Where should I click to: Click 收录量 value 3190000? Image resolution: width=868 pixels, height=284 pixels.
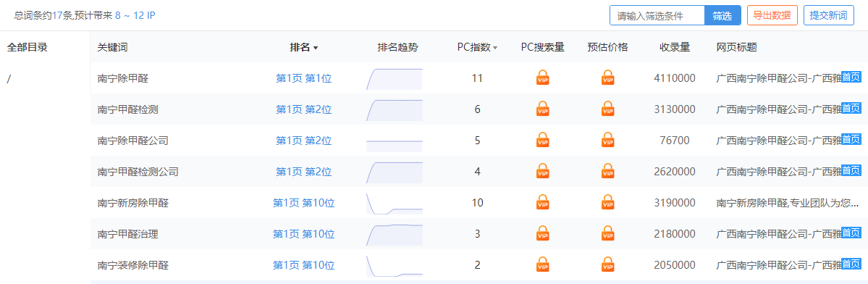(x=674, y=203)
